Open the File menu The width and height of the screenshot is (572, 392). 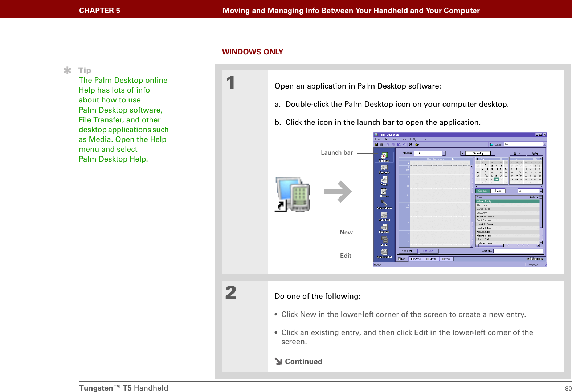tap(377, 139)
